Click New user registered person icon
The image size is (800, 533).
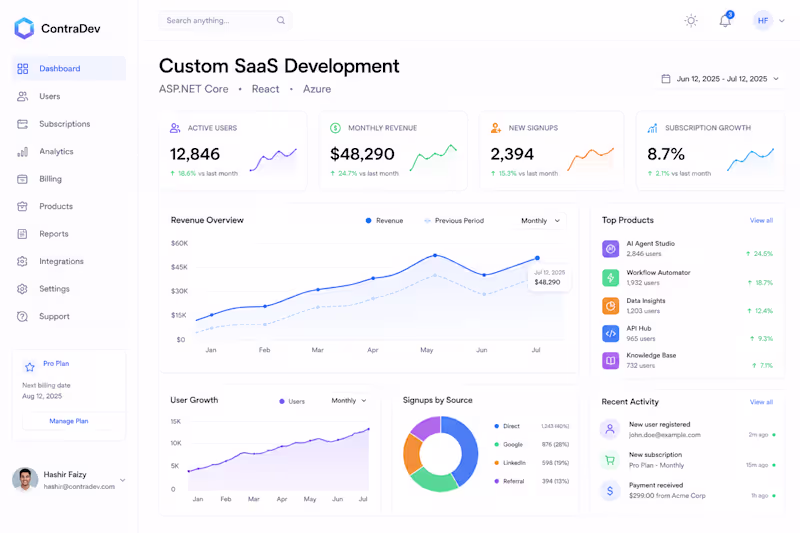(x=610, y=429)
